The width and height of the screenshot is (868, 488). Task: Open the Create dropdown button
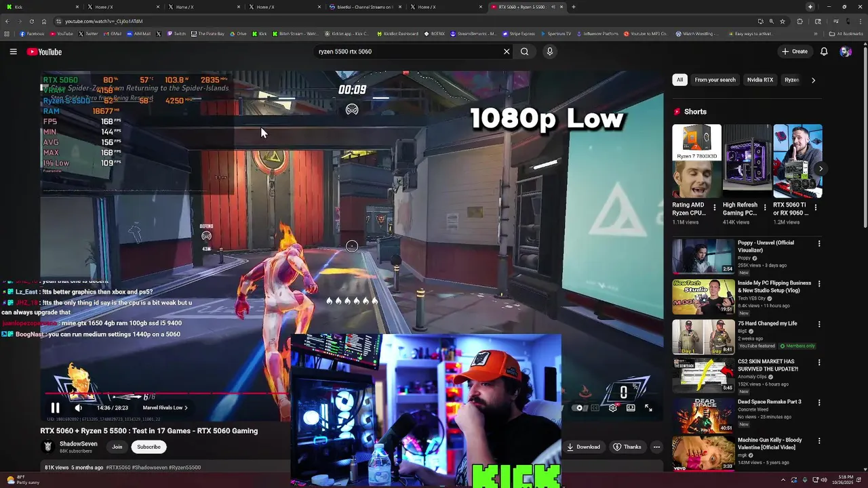point(795,52)
